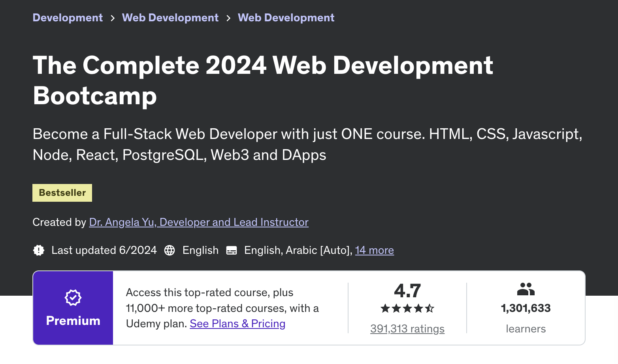Click Last updated 6/2024 text
Image resolution: width=618 pixels, height=364 pixels.
tap(104, 250)
